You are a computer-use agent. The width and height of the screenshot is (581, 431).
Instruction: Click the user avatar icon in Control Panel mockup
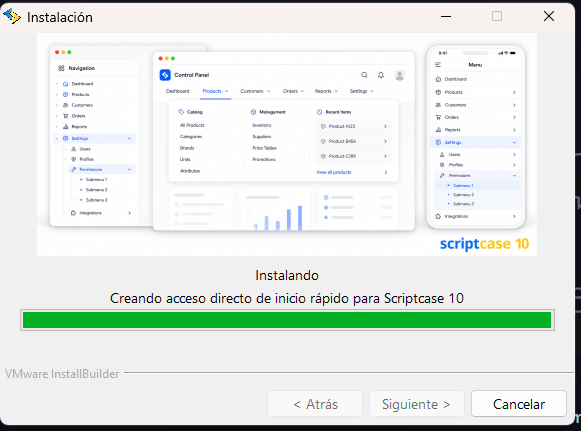coord(399,75)
